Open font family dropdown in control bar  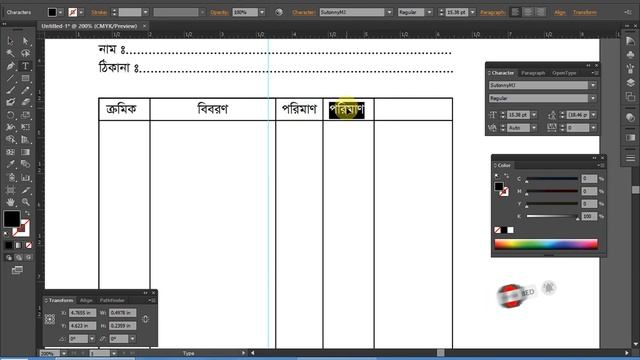click(x=389, y=12)
